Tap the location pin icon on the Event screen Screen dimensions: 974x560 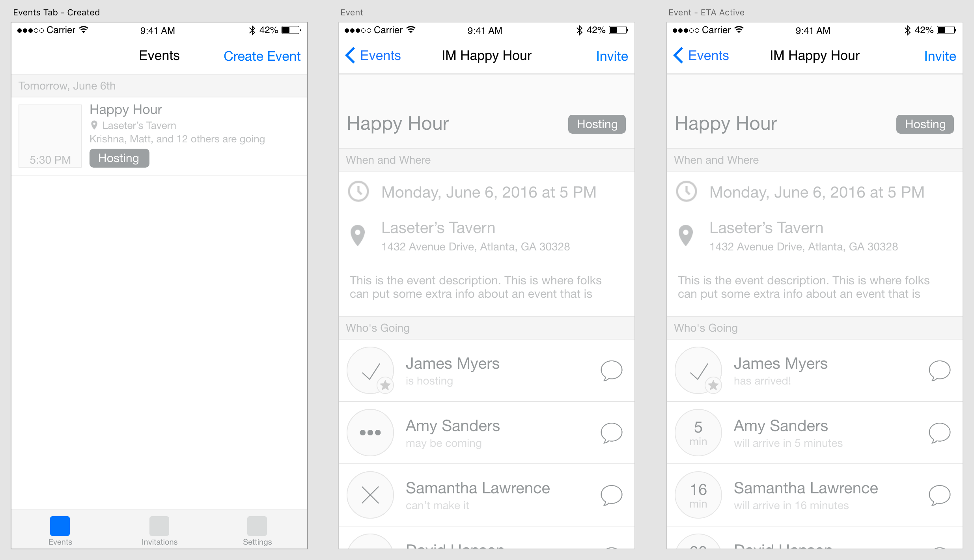point(358,235)
